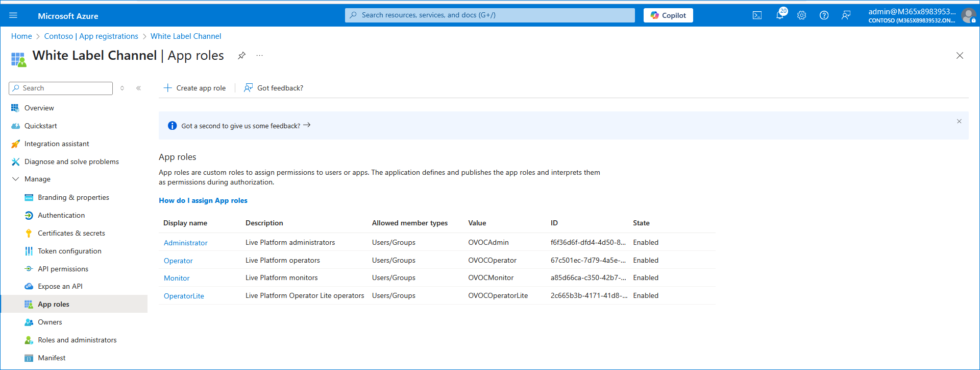Open the more options ellipsis
The image size is (980, 370).
(259, 56)
